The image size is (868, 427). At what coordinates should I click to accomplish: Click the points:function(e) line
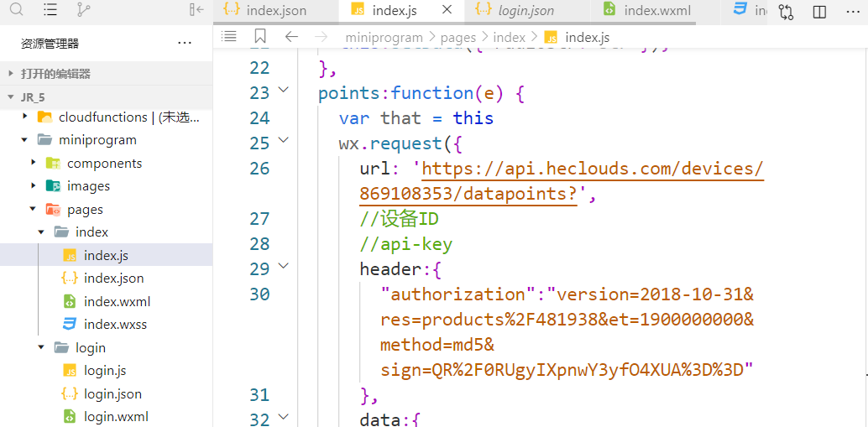coord(421,93)
